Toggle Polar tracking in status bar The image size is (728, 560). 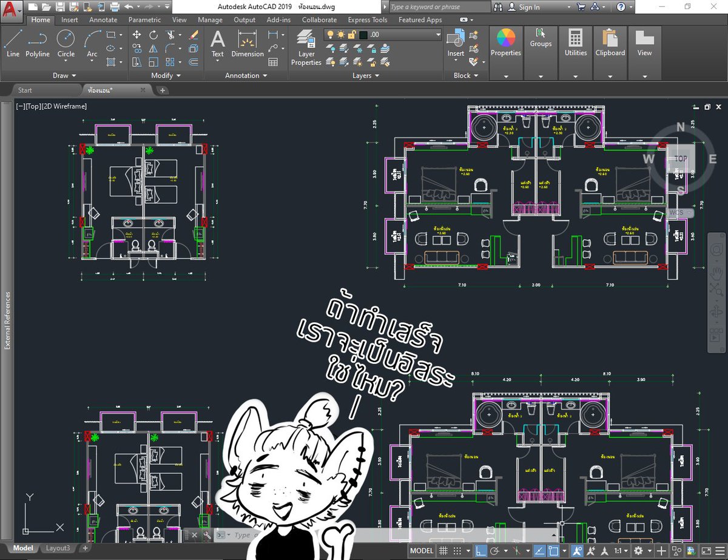[x=494, y=551]
